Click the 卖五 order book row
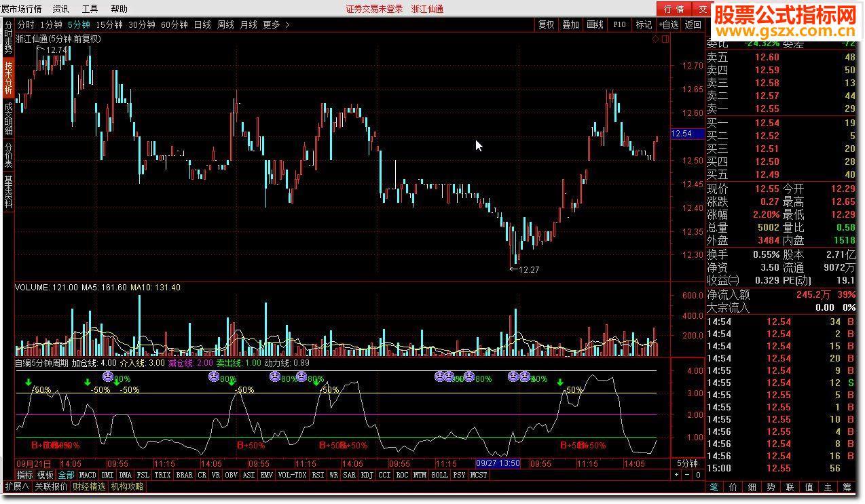 click(x=781, y=58)
